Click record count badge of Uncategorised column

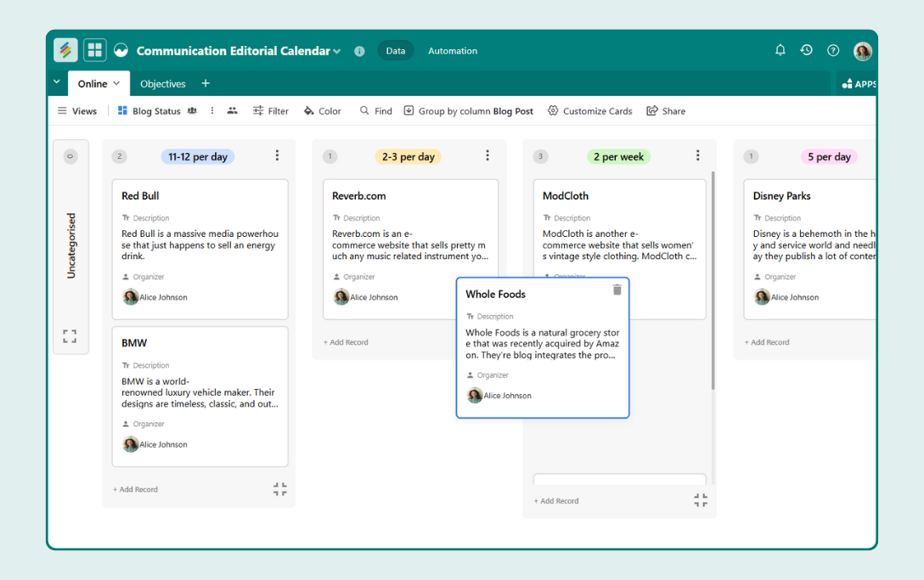point(70,156)
